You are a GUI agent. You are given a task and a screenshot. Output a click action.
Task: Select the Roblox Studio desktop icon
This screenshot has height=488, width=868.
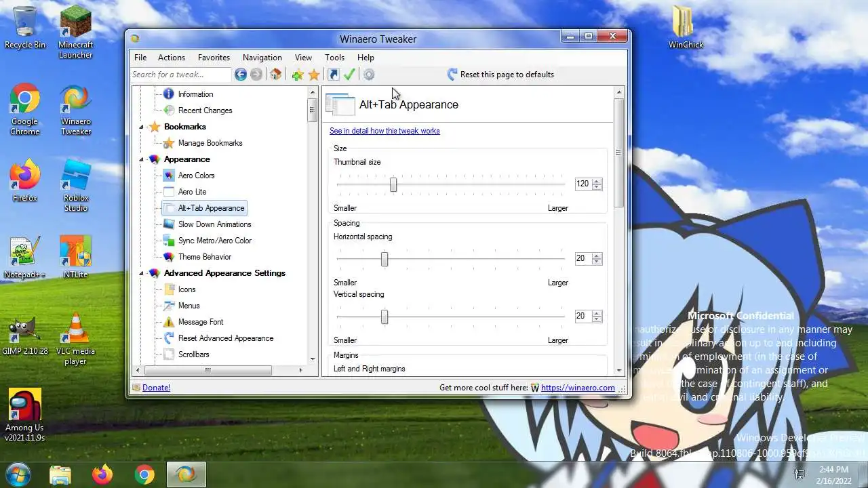click(x=75, y=186)
